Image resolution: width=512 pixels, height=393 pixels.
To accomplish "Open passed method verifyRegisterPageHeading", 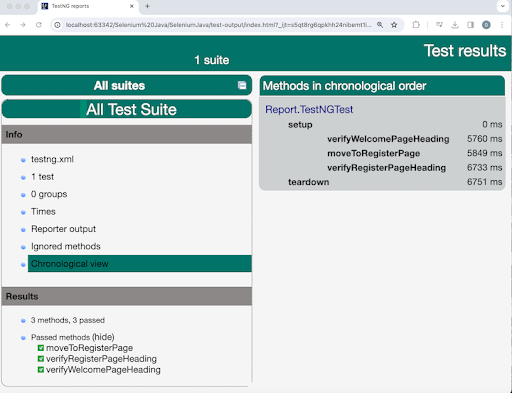I will click(101, 359).
